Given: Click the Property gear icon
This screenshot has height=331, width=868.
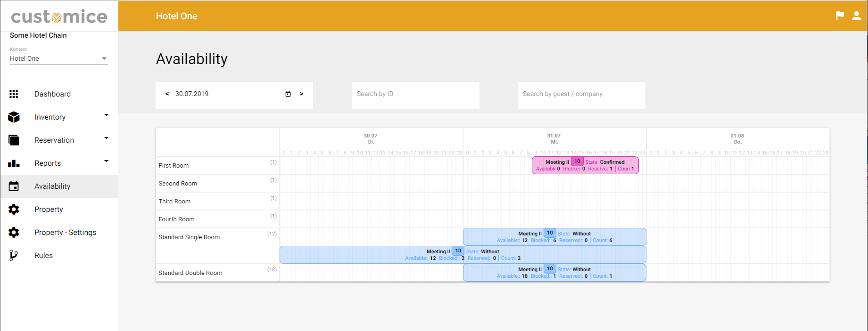Looking at the screenshot, I should (x=14, y=210).
